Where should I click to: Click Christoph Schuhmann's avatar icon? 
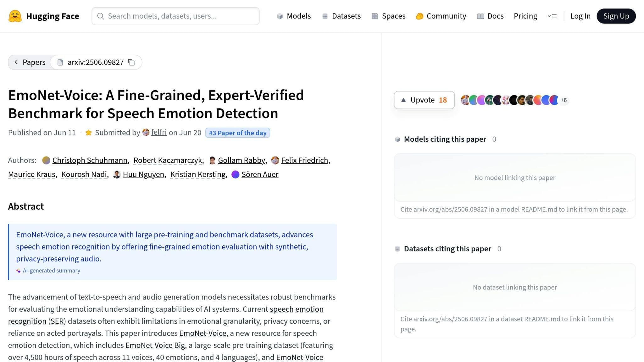point(46,161)
